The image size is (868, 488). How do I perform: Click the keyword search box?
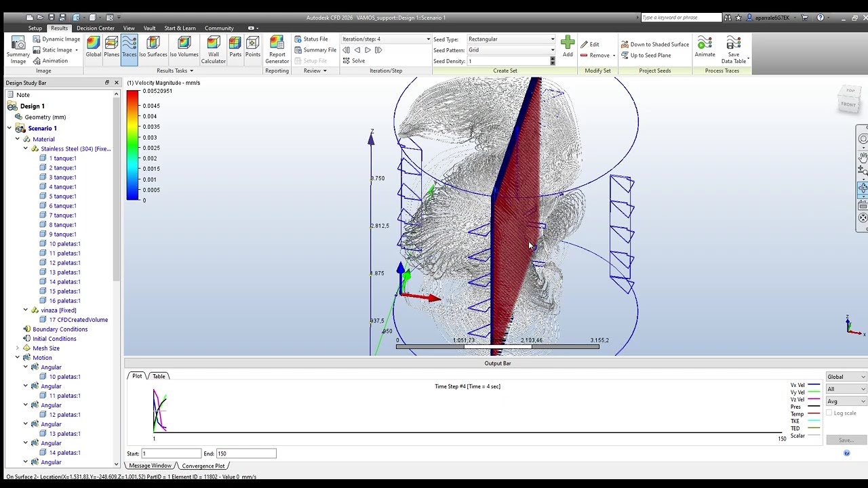tap(680, 18)
